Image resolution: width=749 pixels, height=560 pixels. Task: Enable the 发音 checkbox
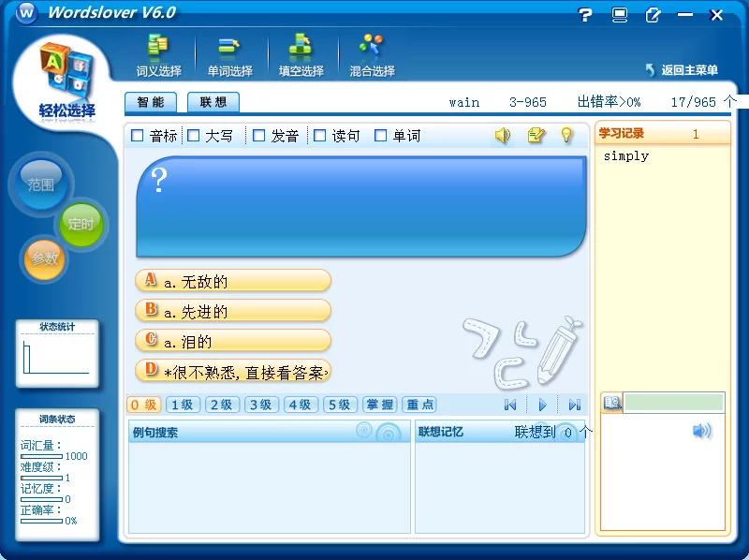258,136
